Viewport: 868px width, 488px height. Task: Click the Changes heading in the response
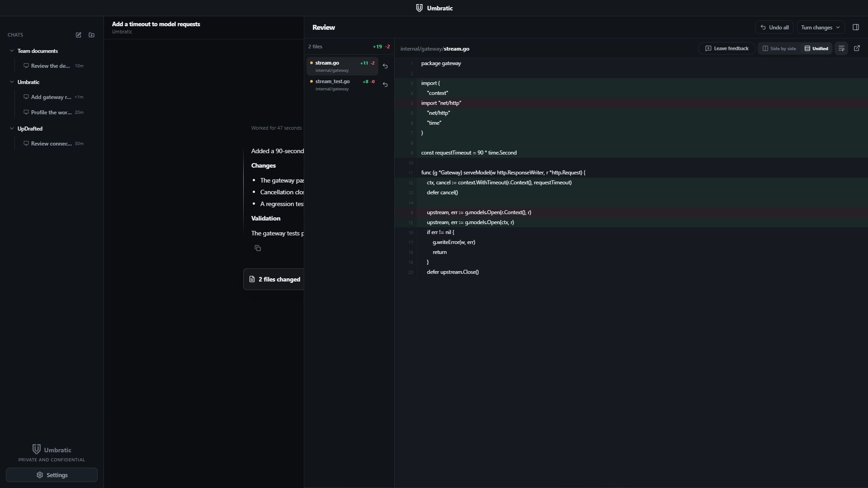click(x=264, y=165)
